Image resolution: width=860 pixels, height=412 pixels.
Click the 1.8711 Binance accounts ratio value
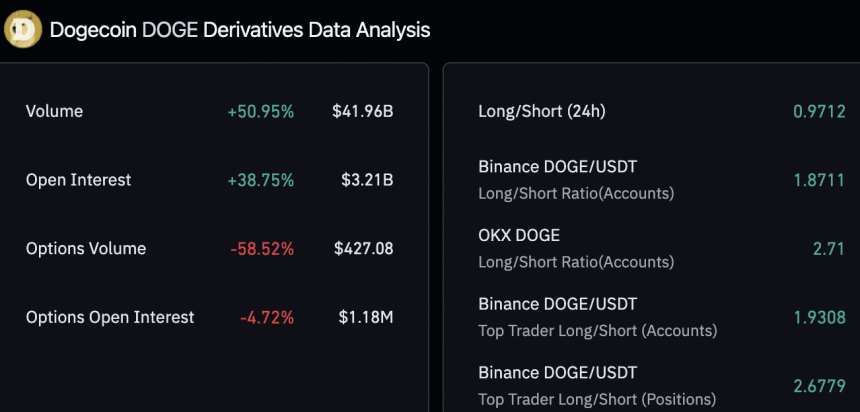point(819,179)
